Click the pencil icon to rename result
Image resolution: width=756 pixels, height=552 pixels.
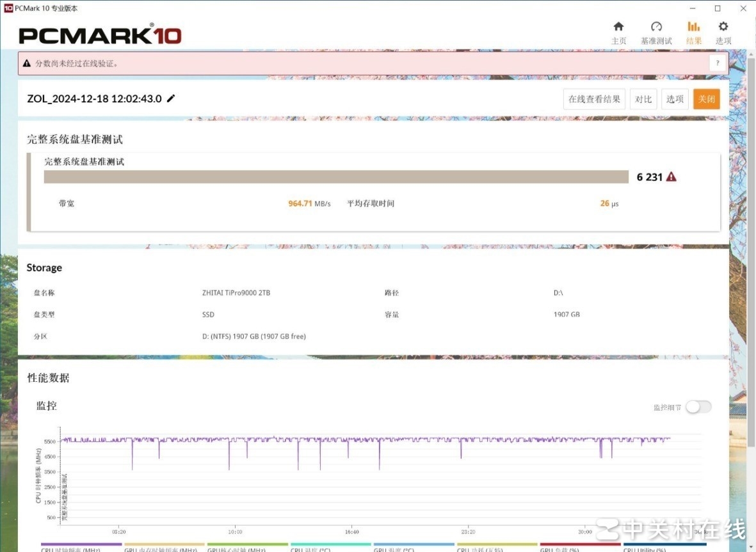[171, 99]
